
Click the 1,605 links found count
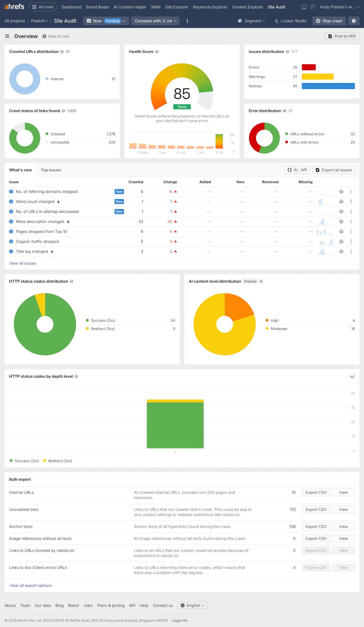point(72,111)
